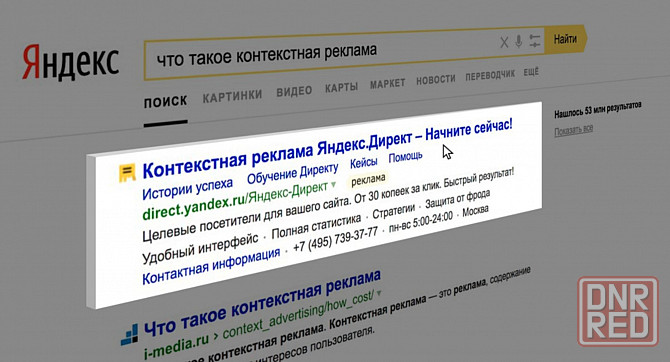
Task: Expand the Ещё menu
Action: click(x=531, y=72)
